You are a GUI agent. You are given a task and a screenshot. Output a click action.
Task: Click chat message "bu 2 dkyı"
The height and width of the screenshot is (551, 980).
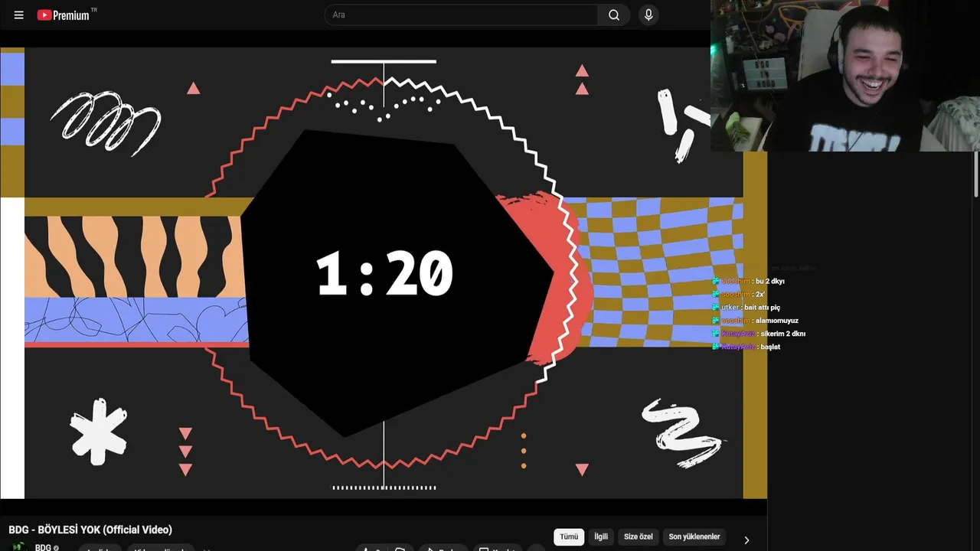click(x=769, y=281)
